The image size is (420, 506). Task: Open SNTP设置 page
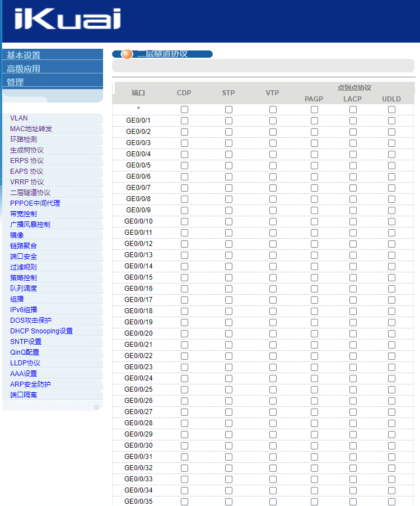[x=26, y=342]
